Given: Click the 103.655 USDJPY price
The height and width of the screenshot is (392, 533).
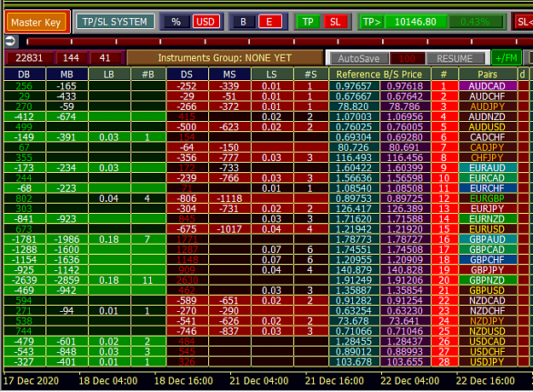Looking at the screenshot, I should click(x=405, y=361).
